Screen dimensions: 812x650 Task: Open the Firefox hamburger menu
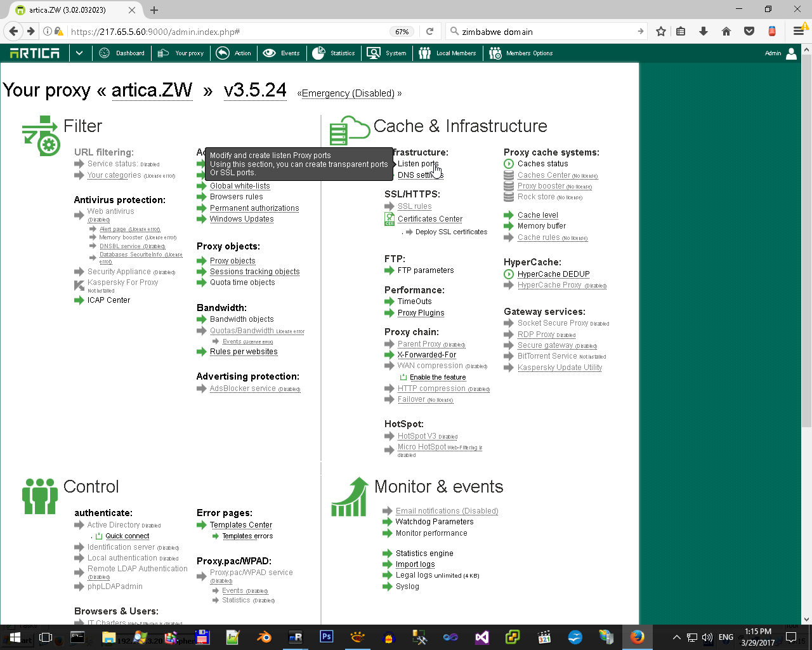point(799,31)
